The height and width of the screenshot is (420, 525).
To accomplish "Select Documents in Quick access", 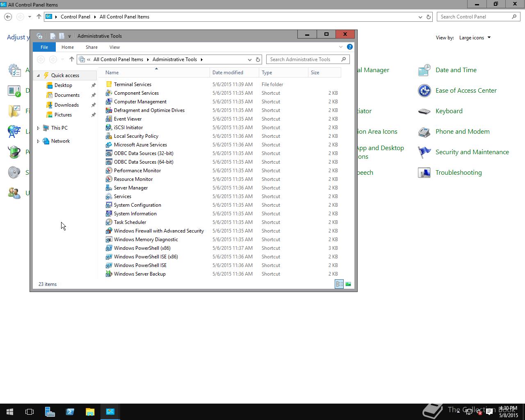I will [67, 95].
